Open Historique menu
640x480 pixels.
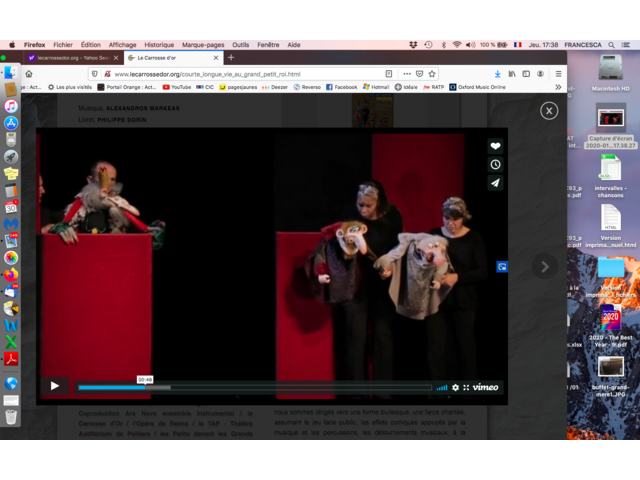(x=159, y=45)
